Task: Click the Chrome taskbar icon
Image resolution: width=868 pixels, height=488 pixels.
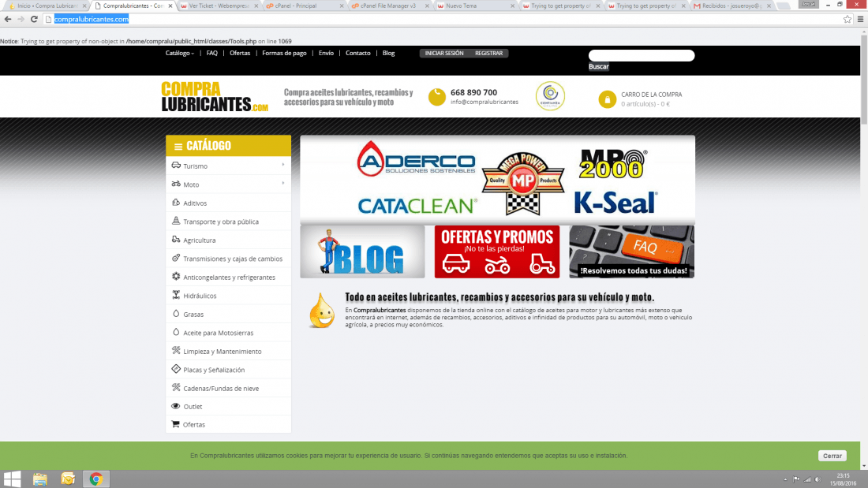Action: tap(95, 479)
